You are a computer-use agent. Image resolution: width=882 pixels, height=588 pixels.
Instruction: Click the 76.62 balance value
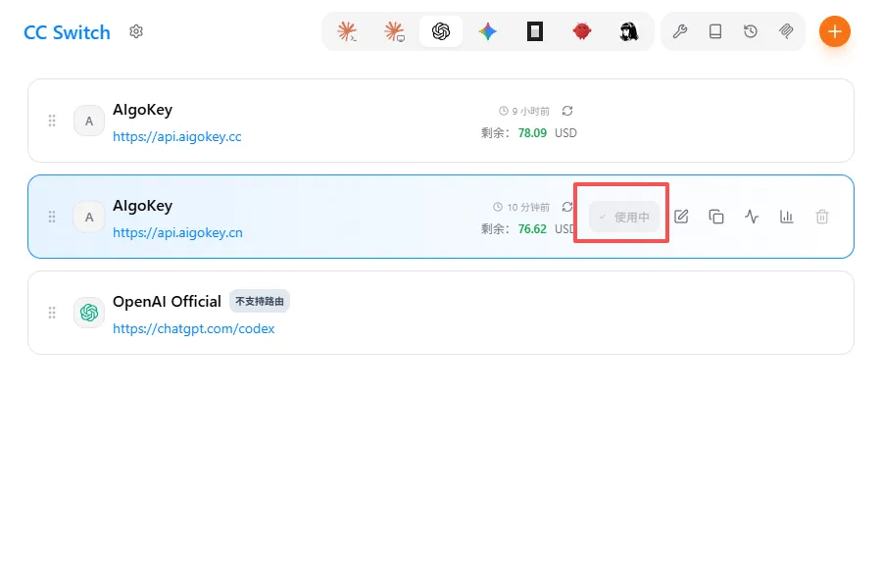click(532, 229)
